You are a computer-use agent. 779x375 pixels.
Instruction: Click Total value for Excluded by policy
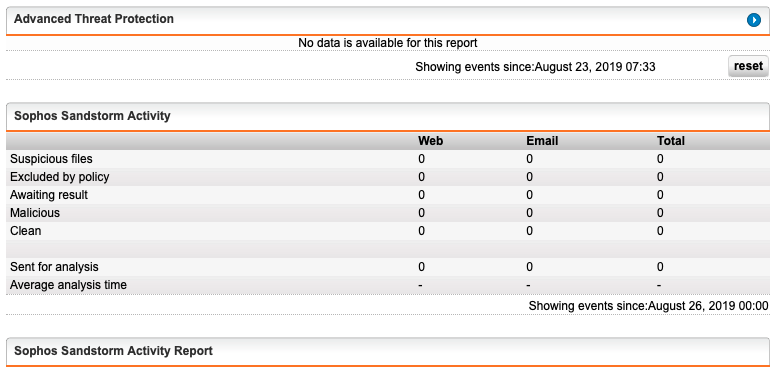(x=660, y=177)
